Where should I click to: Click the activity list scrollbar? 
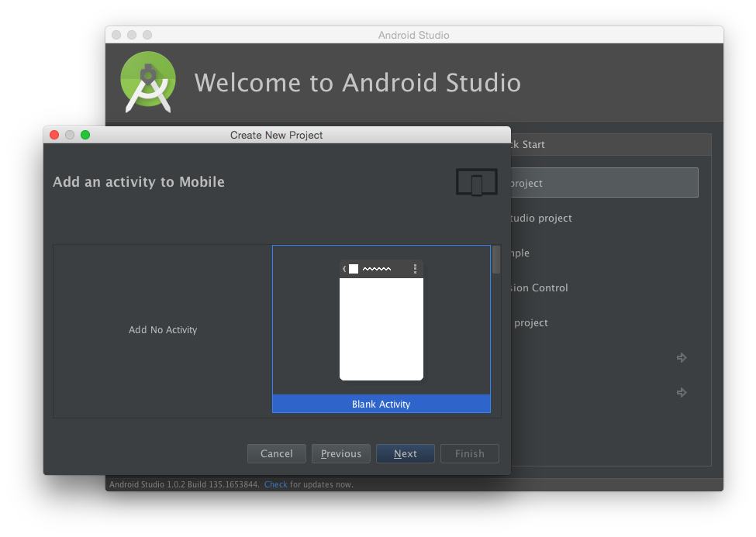click(496, 260)
